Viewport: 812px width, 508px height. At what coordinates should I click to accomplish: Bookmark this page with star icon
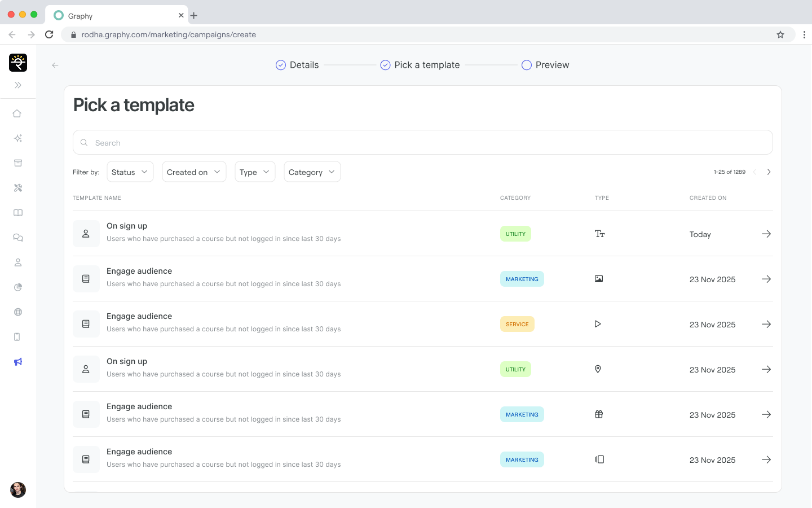pos(780,34)
